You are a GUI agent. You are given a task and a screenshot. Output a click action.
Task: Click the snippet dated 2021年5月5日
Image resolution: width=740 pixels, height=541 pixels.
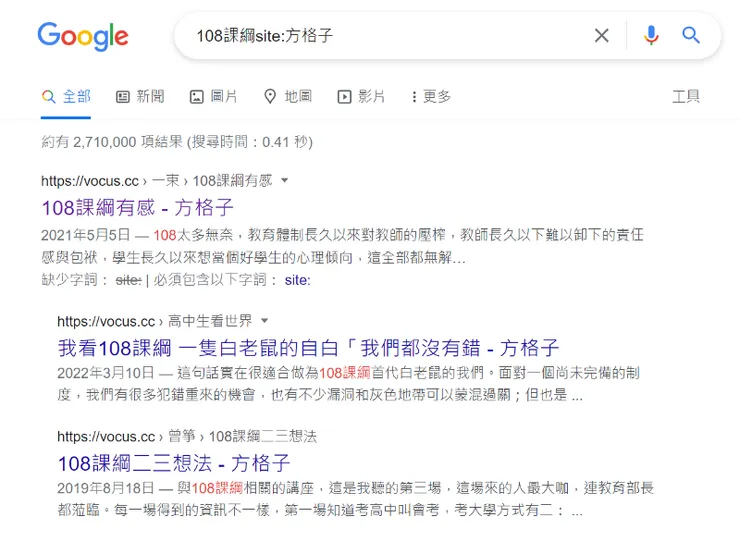point(342,246)
